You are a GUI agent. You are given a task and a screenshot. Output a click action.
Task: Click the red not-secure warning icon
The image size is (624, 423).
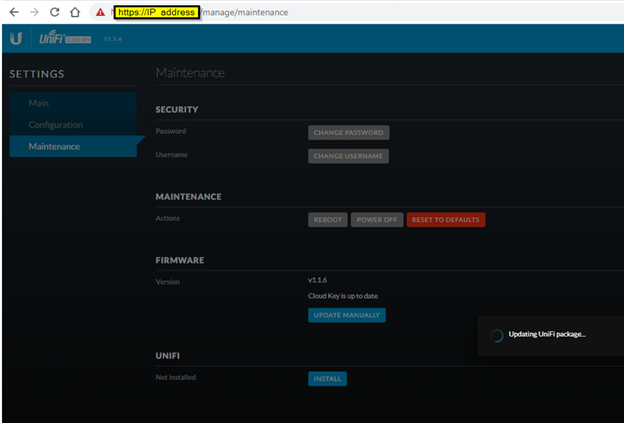pos(100,12)
